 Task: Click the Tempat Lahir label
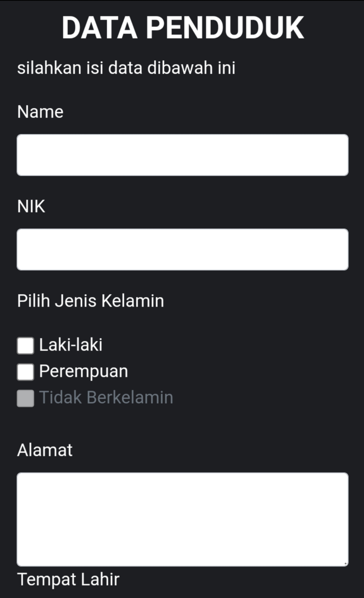click(x=68, y=579)
